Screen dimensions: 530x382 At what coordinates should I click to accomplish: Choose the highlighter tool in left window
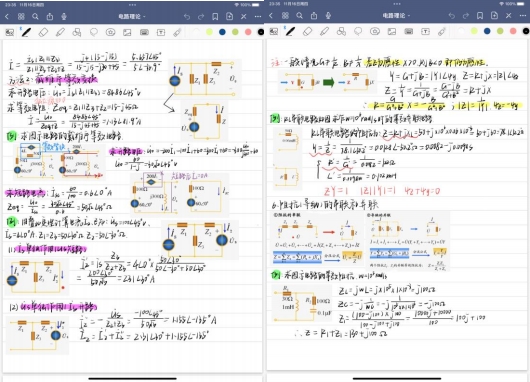(60, 32)
